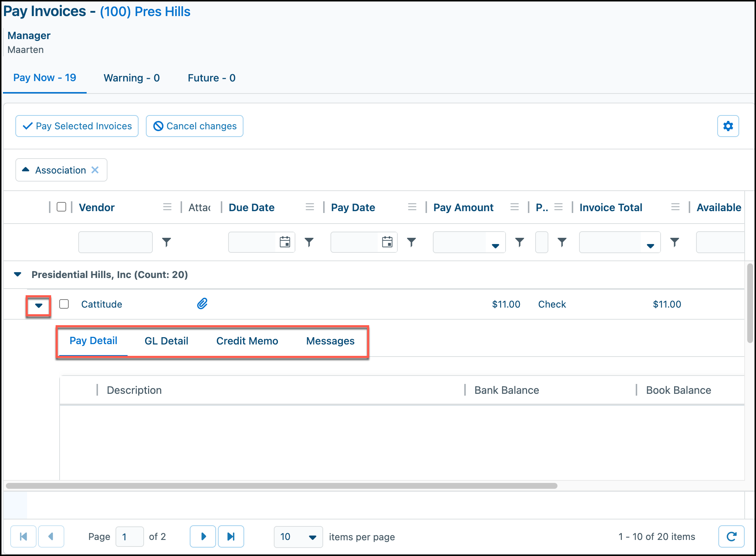Screen dimensions: 756x556
Task: Toggle the select-all checkbox in header
Action: point(61,207)
